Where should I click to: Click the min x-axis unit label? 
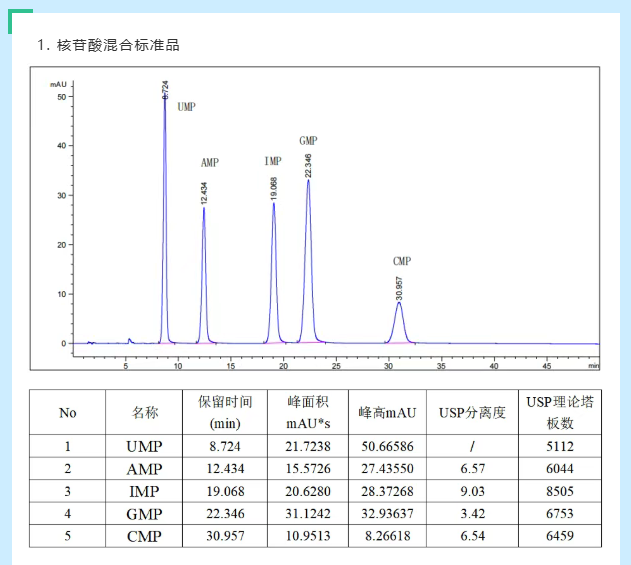pos(593,366)
